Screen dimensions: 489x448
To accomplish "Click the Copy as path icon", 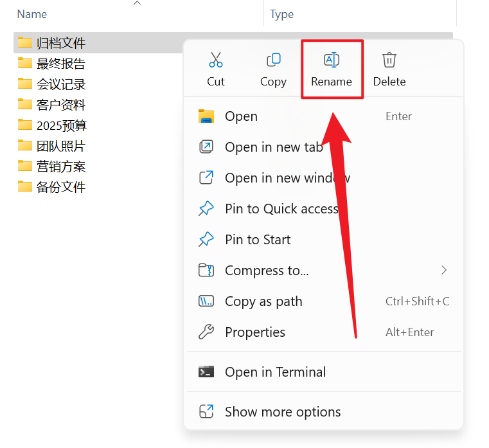I will 206,301.
